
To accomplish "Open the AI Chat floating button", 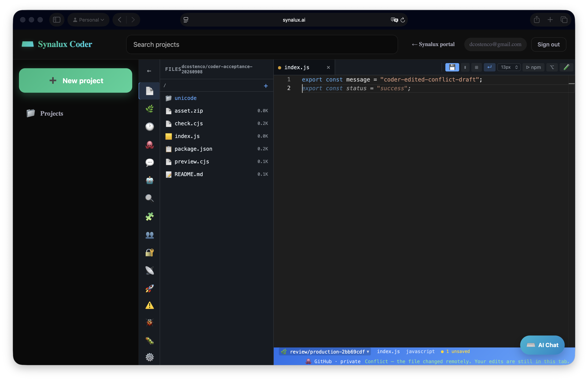I will pyautogui.click(x=542, y=345).
